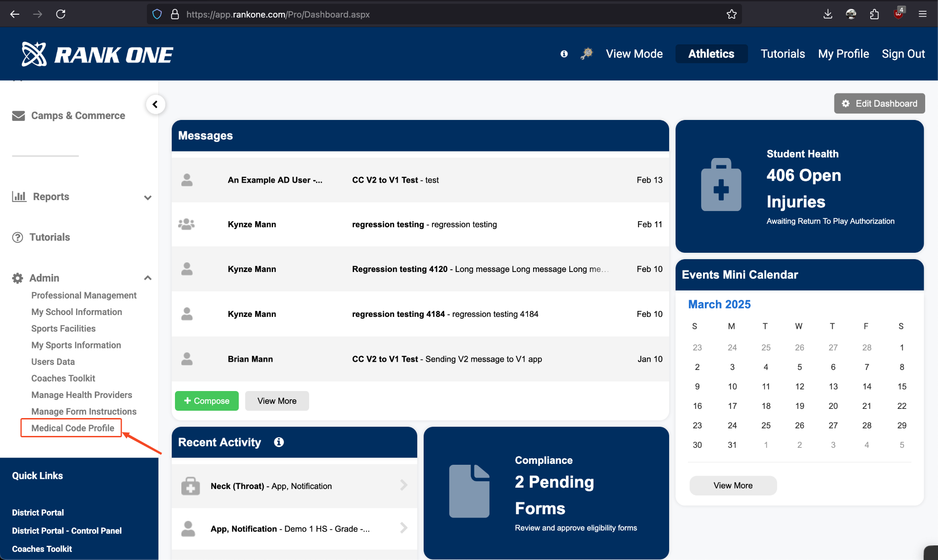Open the District Portal quick link
Image resolution: width=938 pixels, height=560 pixels.
point(38,512)
